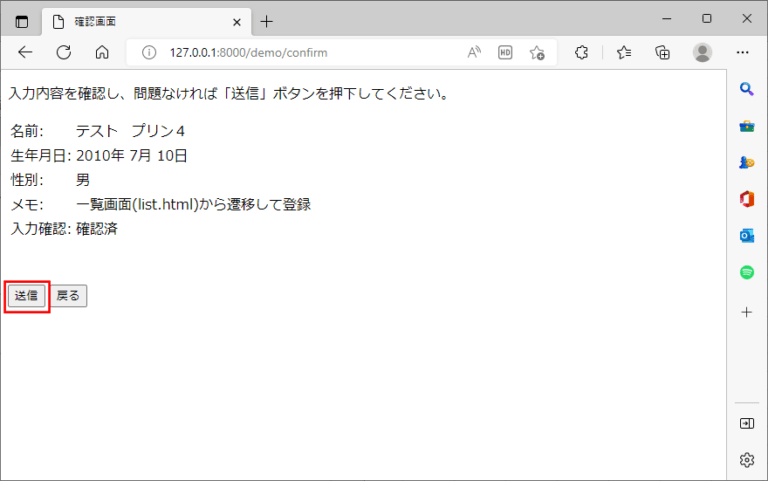Image resolution: width=768 pixels, height=481 pixels.
Task: Click the 戻る back button
Action: tap(69, 296)
